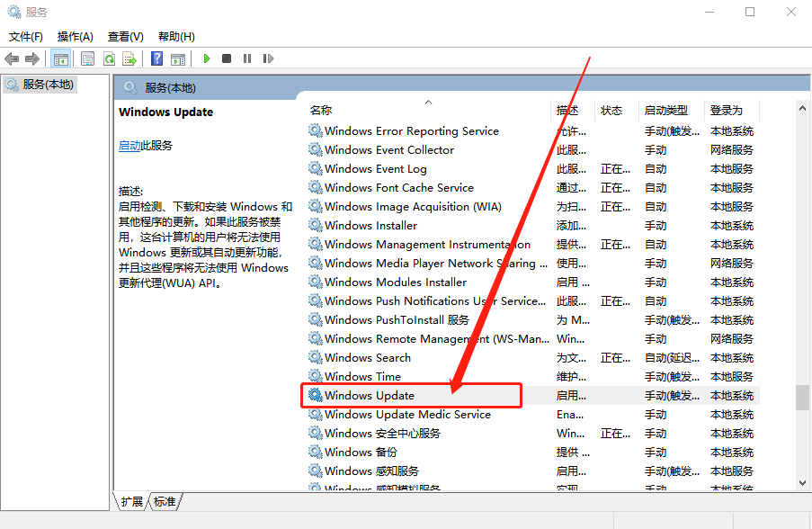Click the Restart Service icon

(267, 58)
